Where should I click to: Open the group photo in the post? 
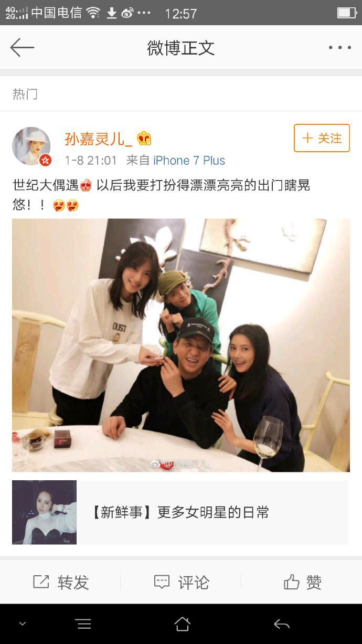pyautogui.click(x=181, y=345)
